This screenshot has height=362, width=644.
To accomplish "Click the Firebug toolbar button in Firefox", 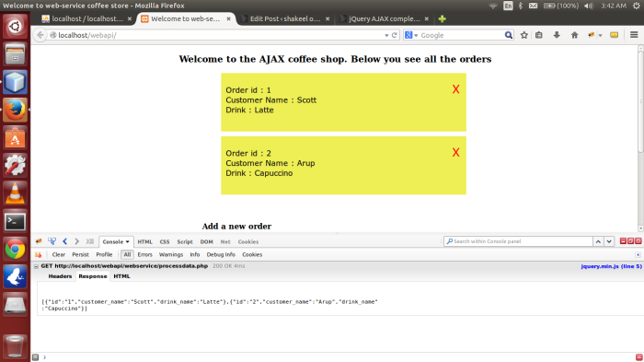I will click(x=591, y=35).
